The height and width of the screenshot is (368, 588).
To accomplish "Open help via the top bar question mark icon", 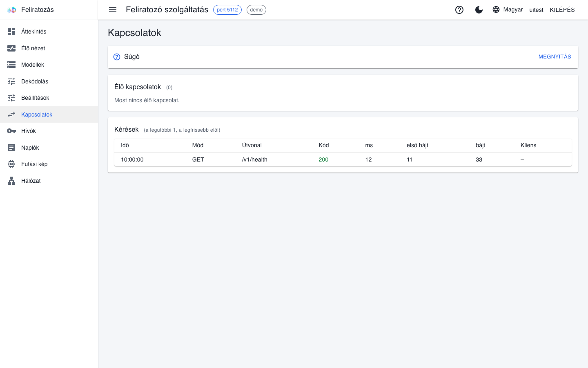I will tap(459, 10).
